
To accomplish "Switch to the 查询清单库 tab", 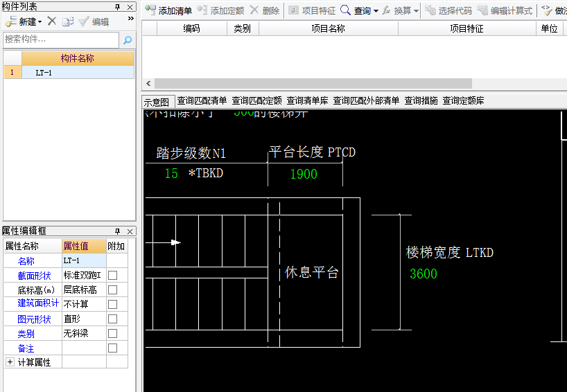I will point(307,101).
